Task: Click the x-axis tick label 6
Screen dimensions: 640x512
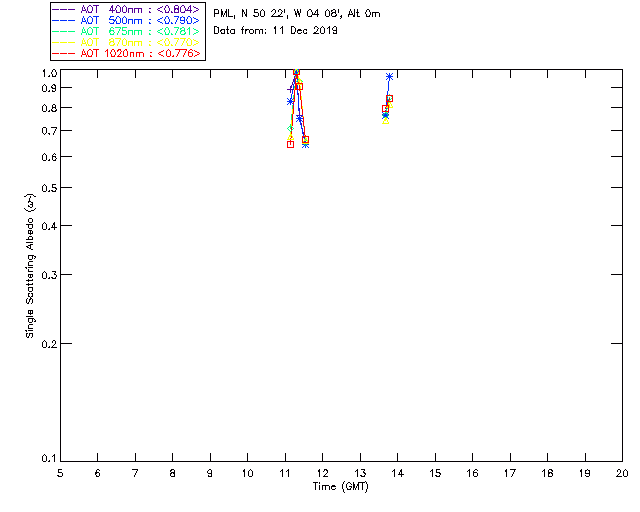Action: 98,473
